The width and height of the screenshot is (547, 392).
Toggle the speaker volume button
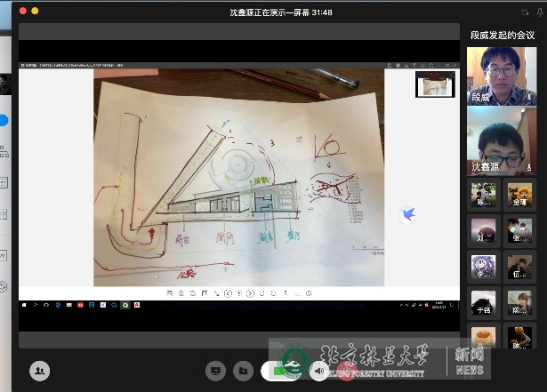pyautogui.click(x=318, y=370)
